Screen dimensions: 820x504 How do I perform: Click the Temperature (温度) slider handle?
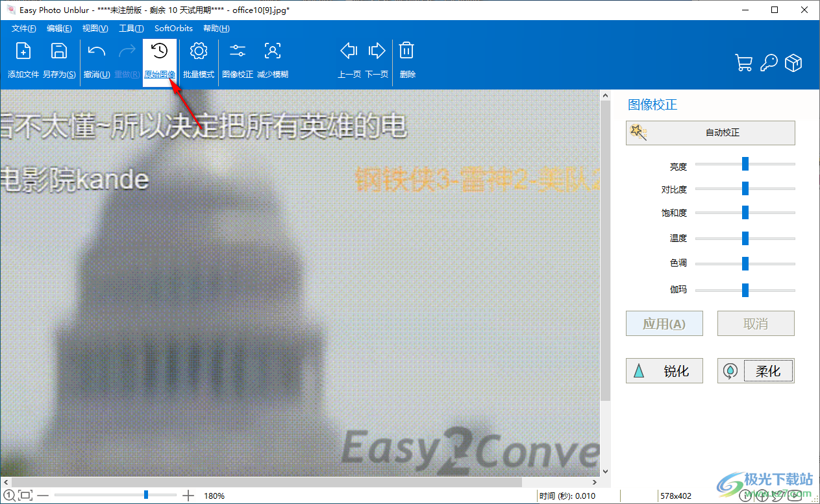coord(745,238)
